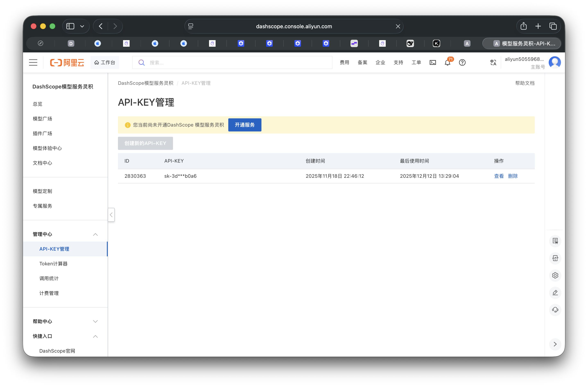Open Cloud Shell terminal icon

[x=433, y=62]
